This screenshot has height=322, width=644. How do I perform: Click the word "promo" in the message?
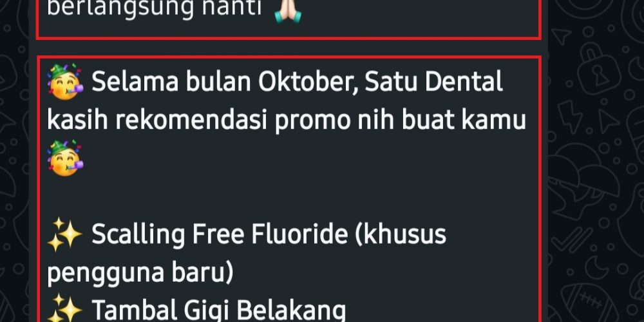312,122
